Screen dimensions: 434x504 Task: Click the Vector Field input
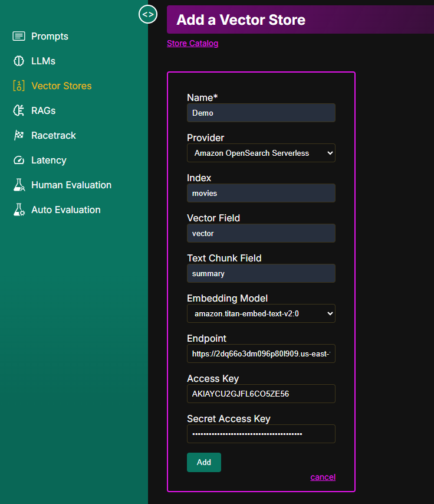tap(261, 233)
